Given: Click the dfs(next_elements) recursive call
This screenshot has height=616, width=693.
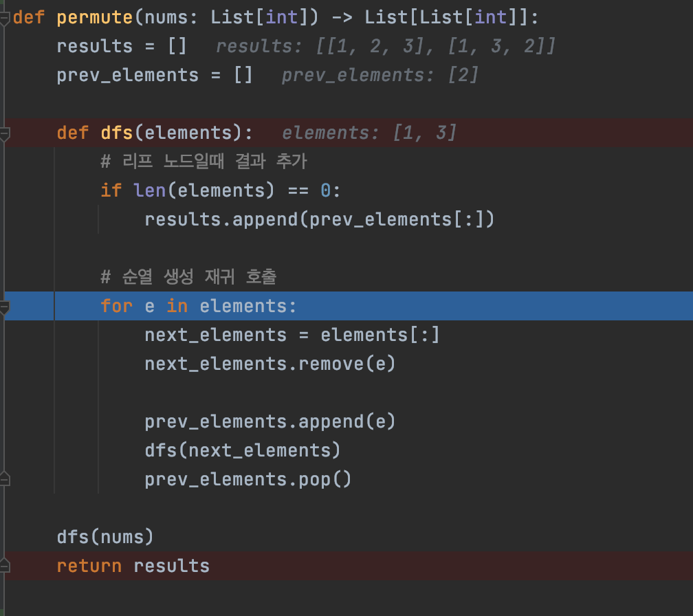Looking at the screenshot, I should pos(243,450).
